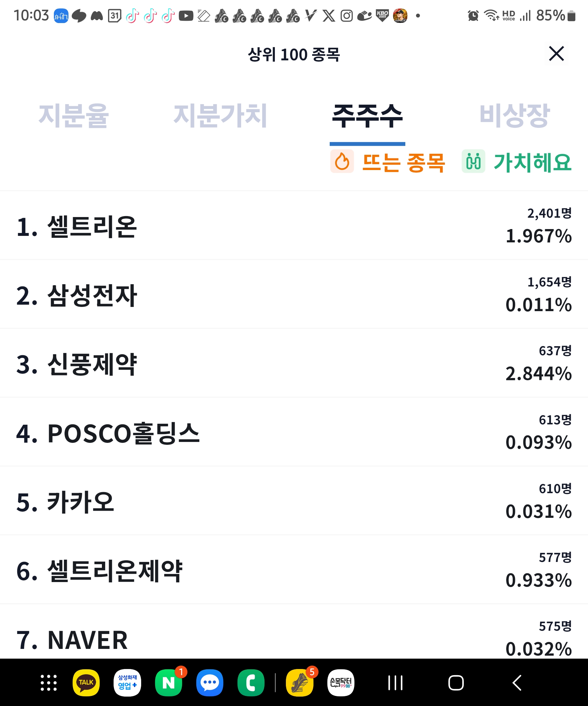
Task: Switch to the 지분율 tab
Action: pos(74,116)
